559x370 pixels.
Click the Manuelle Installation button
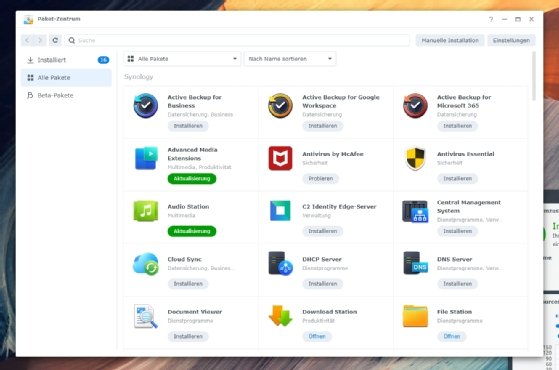[450, 40]
